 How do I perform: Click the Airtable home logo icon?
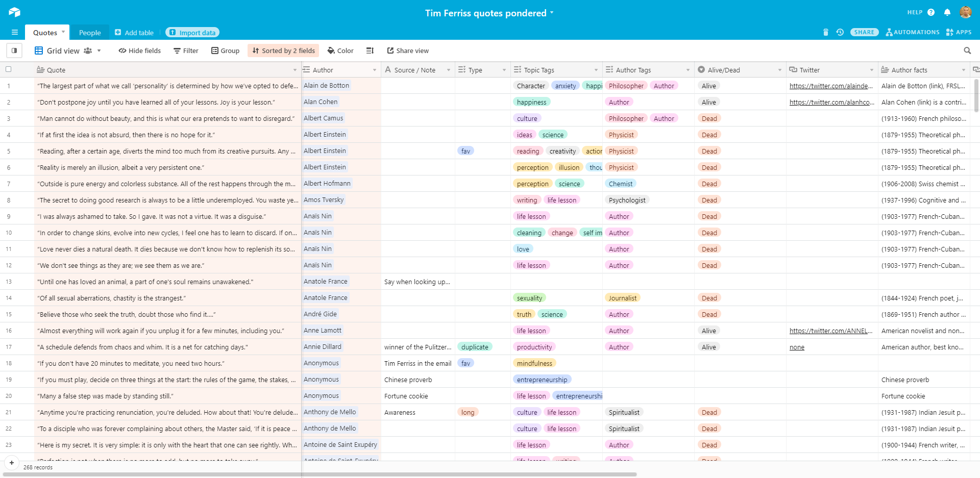pyautogui.click(x=14, y=12)
